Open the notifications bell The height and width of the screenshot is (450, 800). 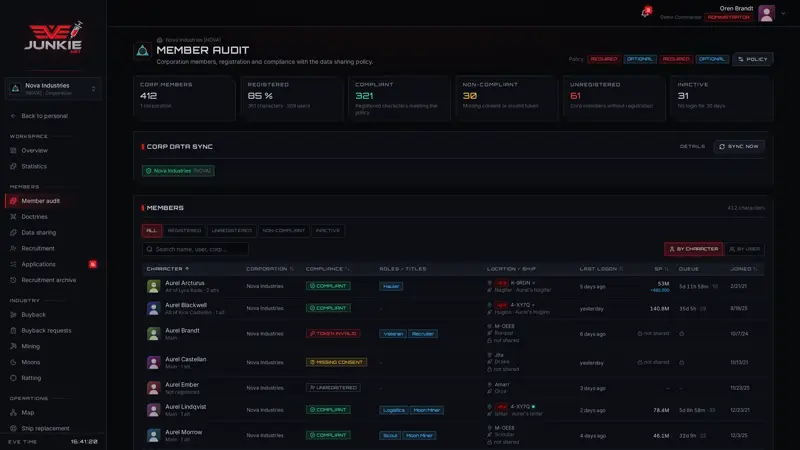645,13
